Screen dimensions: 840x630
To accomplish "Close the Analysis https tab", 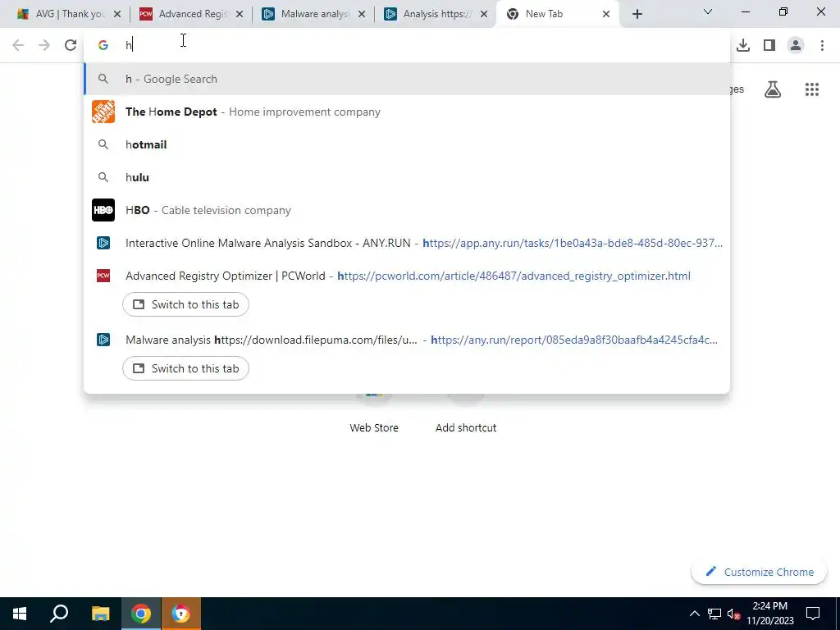I will click(484, 15).
